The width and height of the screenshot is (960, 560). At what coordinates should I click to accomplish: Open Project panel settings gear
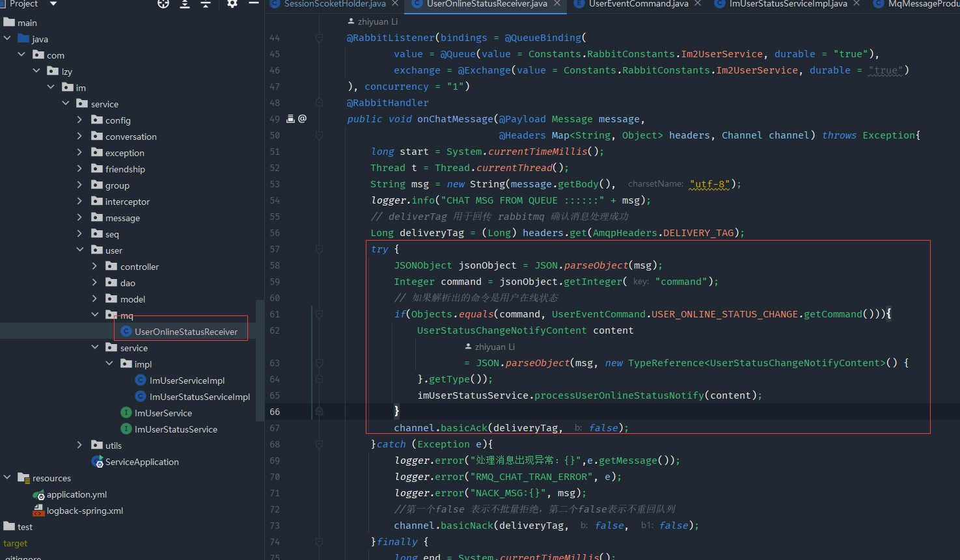point(232,4)
